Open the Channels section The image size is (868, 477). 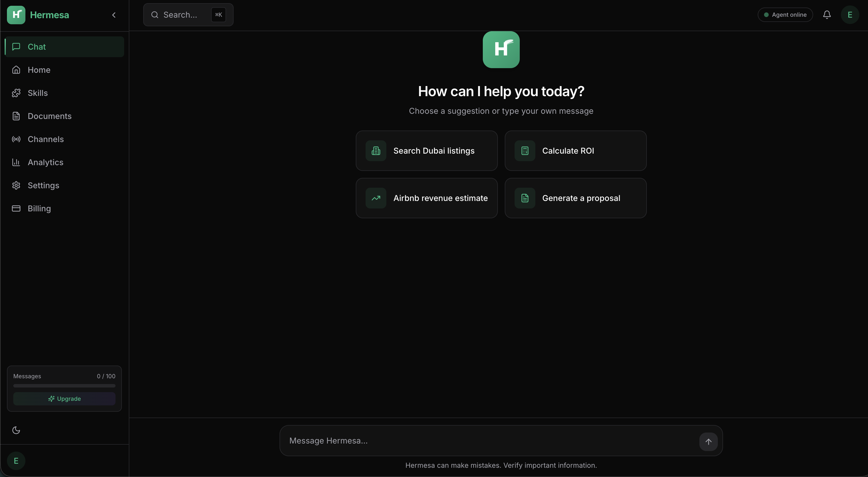coord(46,139)
